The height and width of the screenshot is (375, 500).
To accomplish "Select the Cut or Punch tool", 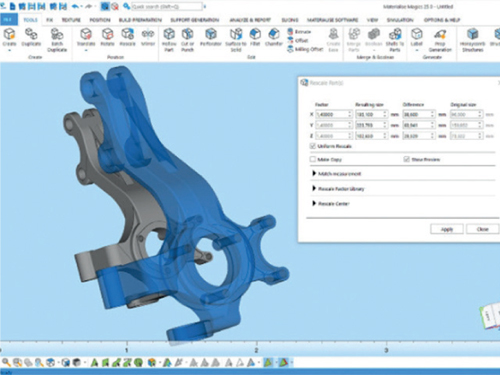I will [x=188, y=40].
